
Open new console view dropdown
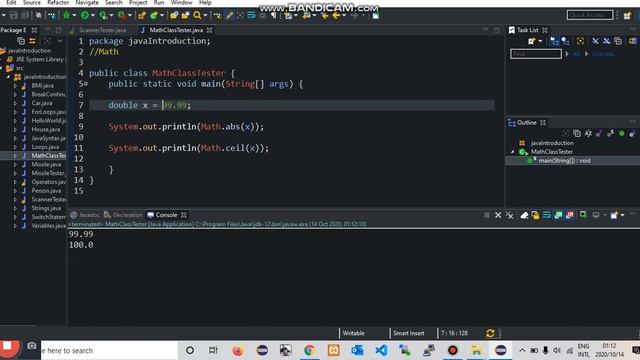(622, 215)
